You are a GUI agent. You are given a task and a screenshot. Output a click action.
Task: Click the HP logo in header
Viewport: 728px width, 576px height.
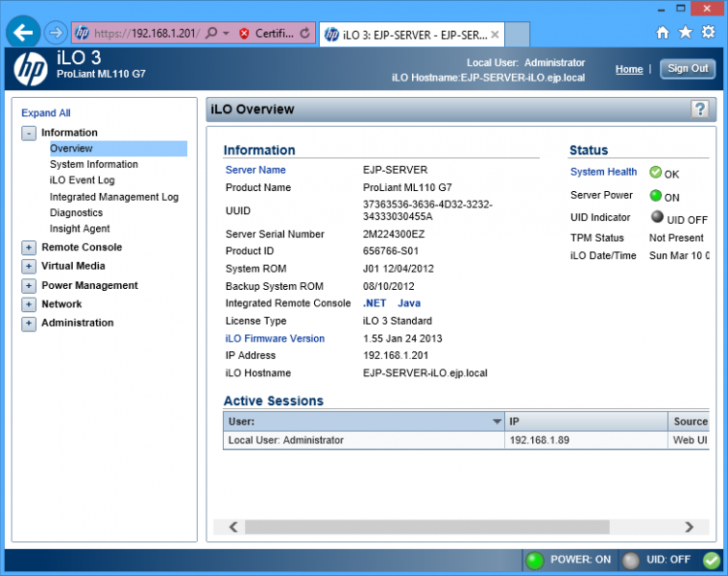(x=31, y=69)
